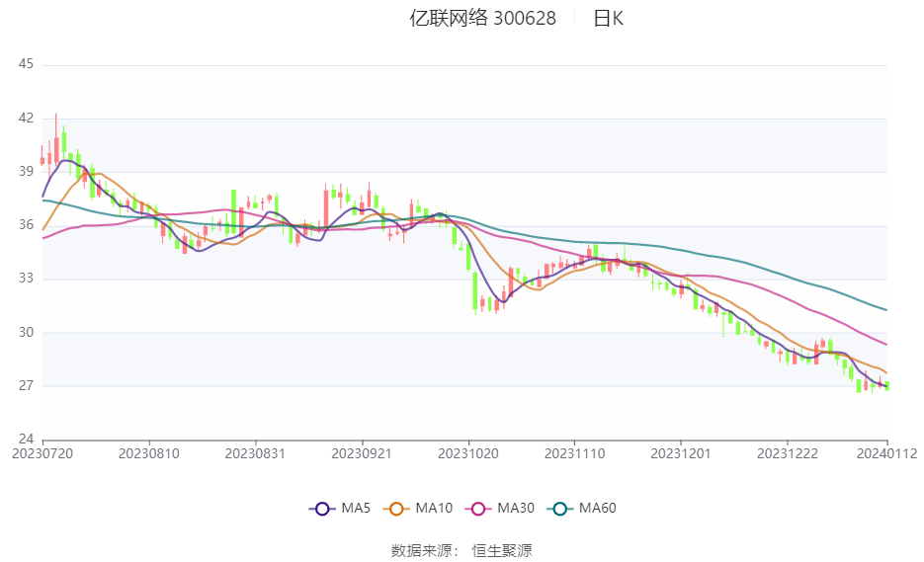The height and width of the screenshot is (562, 924).
Task: Click the chart title 亿联网络 300628
Action: point(482,18)
